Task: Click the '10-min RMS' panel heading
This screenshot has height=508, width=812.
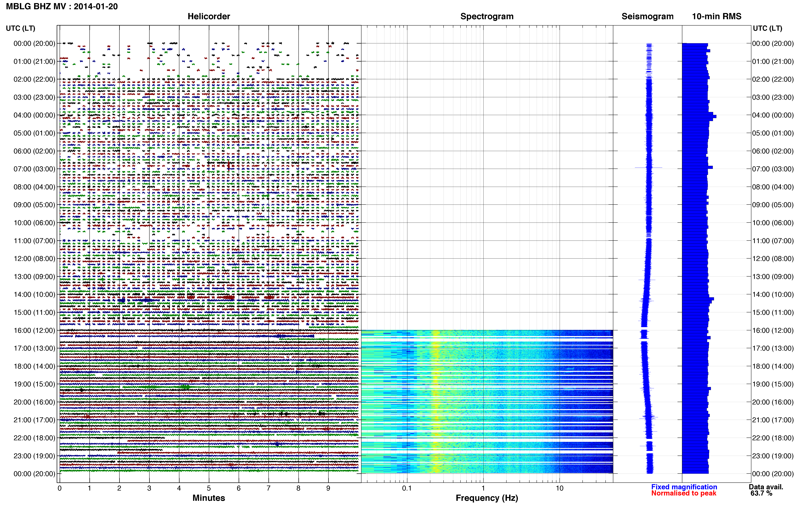Action: point(717,16)
